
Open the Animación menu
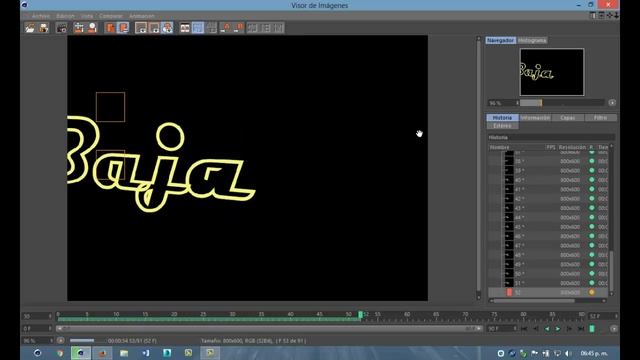(142, 16)
